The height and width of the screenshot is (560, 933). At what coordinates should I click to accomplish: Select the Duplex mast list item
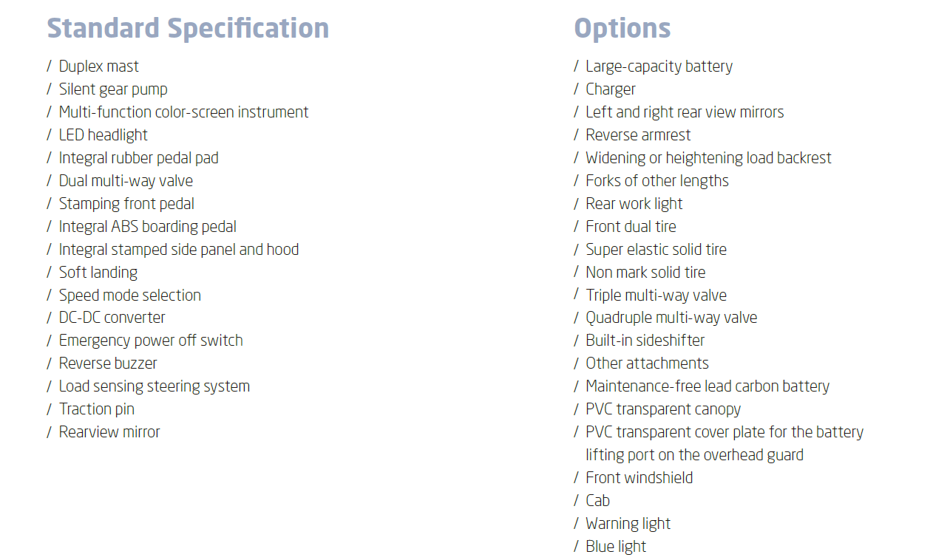click(x=98, y=66)
